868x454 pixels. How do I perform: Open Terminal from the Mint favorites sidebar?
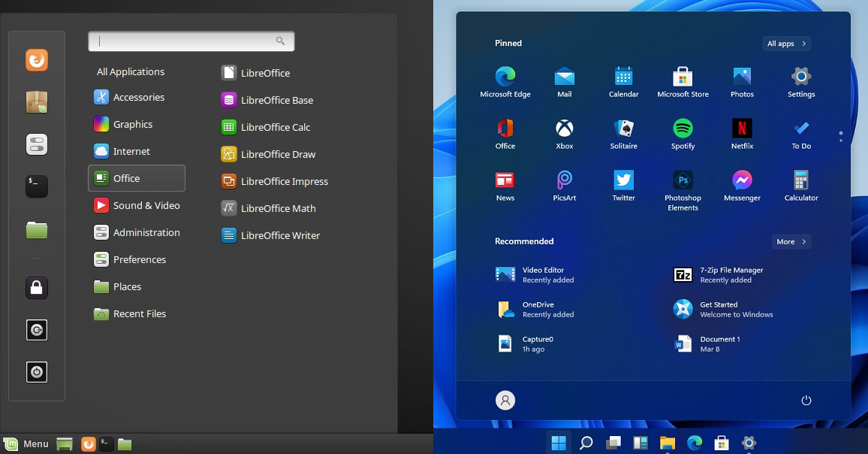pyautogui.click(x=37, y=186)
